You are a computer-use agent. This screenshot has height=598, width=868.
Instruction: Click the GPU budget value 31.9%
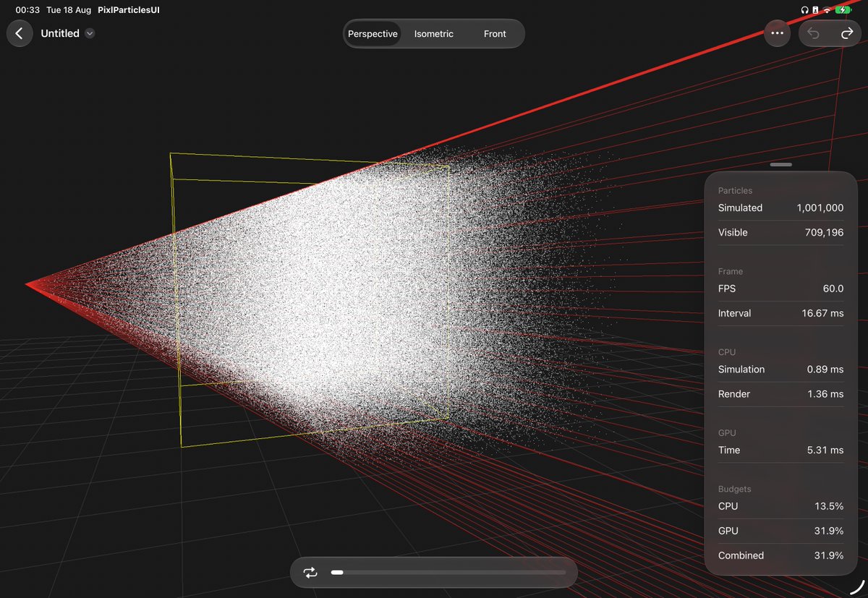coord(829,531)
